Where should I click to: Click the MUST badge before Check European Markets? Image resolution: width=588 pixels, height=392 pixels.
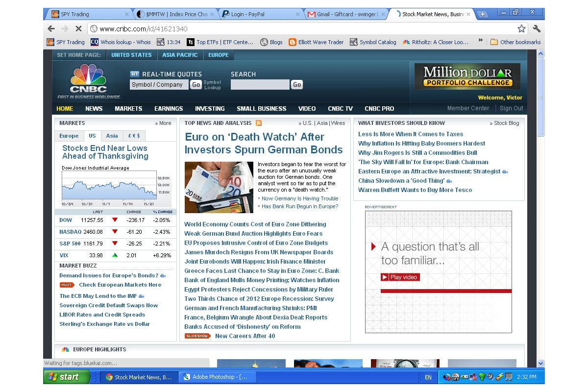(67, 285)
